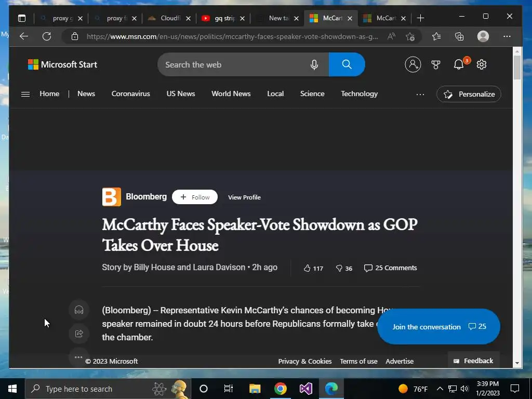Open the Local section
This screenshot has height=399, width=532.
click(x=275, y=94)
